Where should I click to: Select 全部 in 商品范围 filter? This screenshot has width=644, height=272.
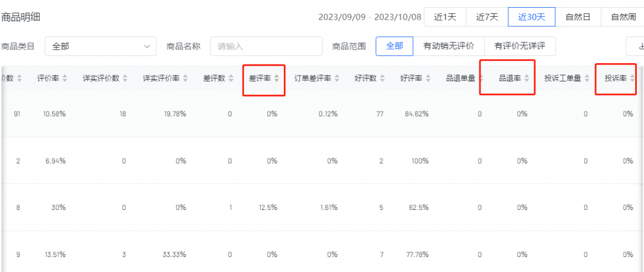click(x=394, y=46)
